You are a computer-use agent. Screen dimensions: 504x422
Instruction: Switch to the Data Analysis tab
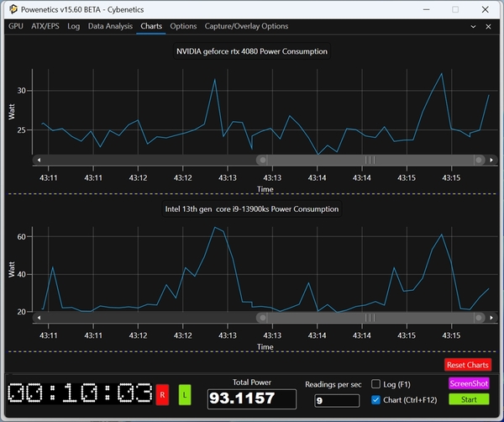click(110, 26)
